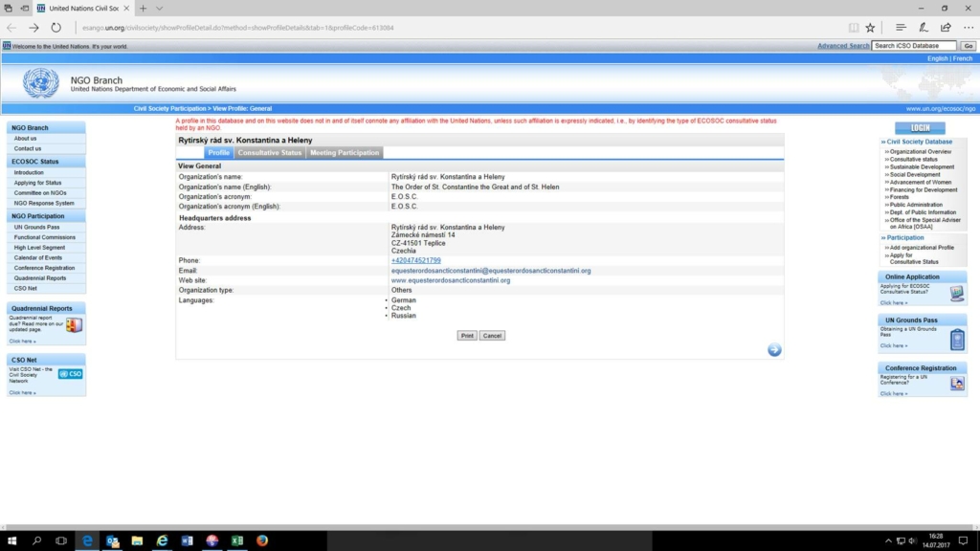Open the Advanced Search link
Screen dimensions: 980x551
(x=843, y=46)
